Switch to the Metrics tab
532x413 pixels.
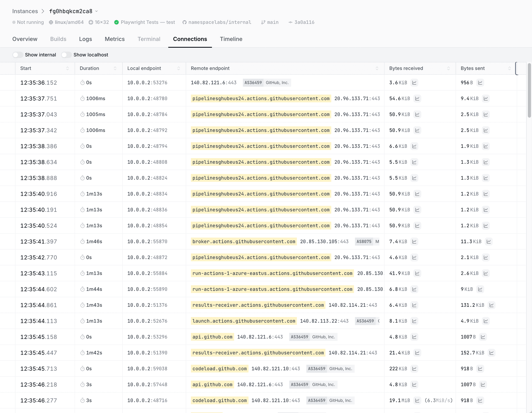(x=115, y=39)
